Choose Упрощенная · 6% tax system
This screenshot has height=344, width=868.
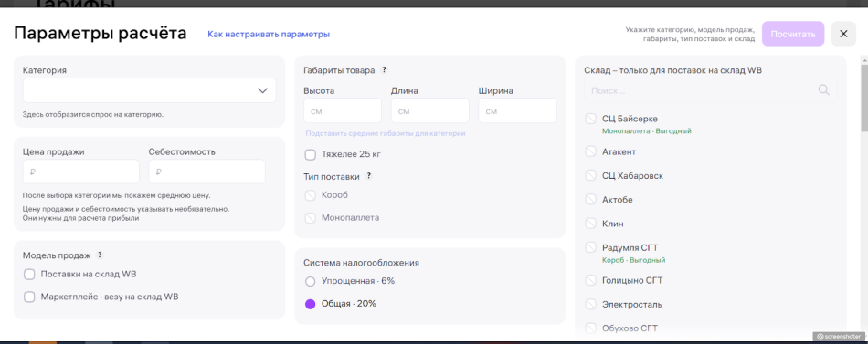(310, 281)
